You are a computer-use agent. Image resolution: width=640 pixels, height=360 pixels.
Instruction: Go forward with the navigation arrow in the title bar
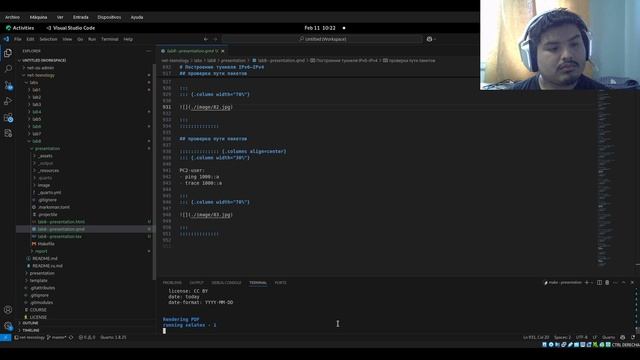point(216,39)
